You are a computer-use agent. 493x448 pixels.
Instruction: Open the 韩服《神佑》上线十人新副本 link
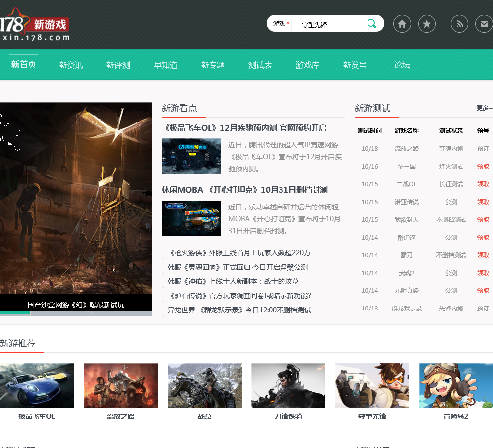click(233, 281)
